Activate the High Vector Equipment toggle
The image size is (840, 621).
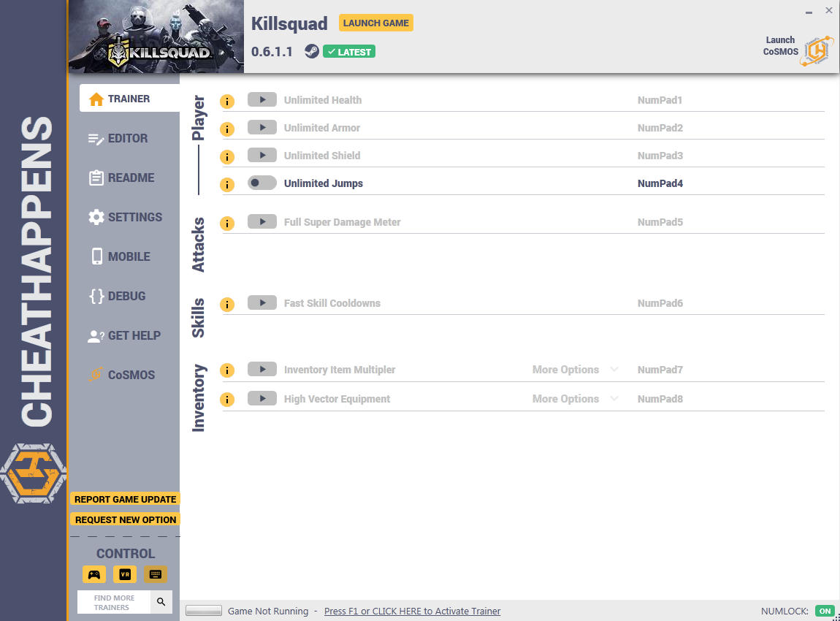tap(262, 399)
